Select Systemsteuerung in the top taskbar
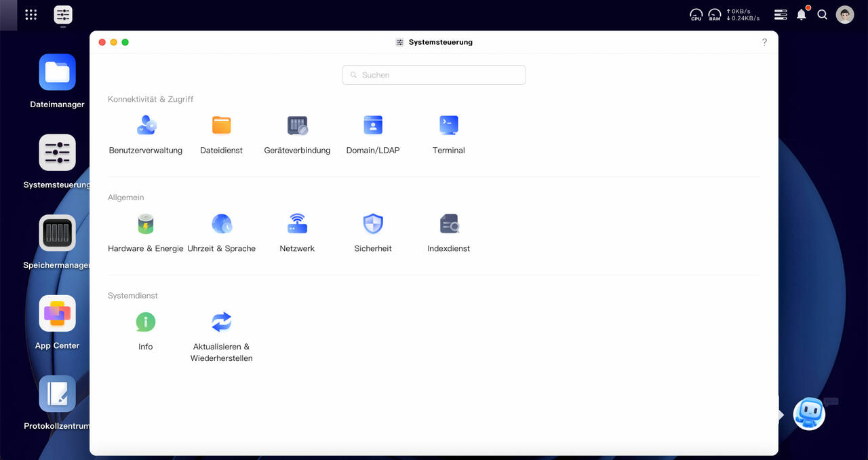The width and height of the screenshot is (868, 460). [x=63, y=14]
